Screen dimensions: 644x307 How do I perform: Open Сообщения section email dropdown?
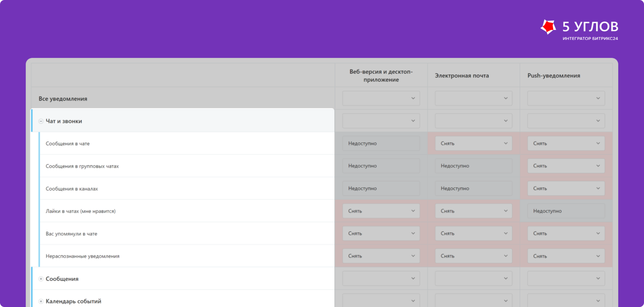pyautogui.click(x=473, y=279)
